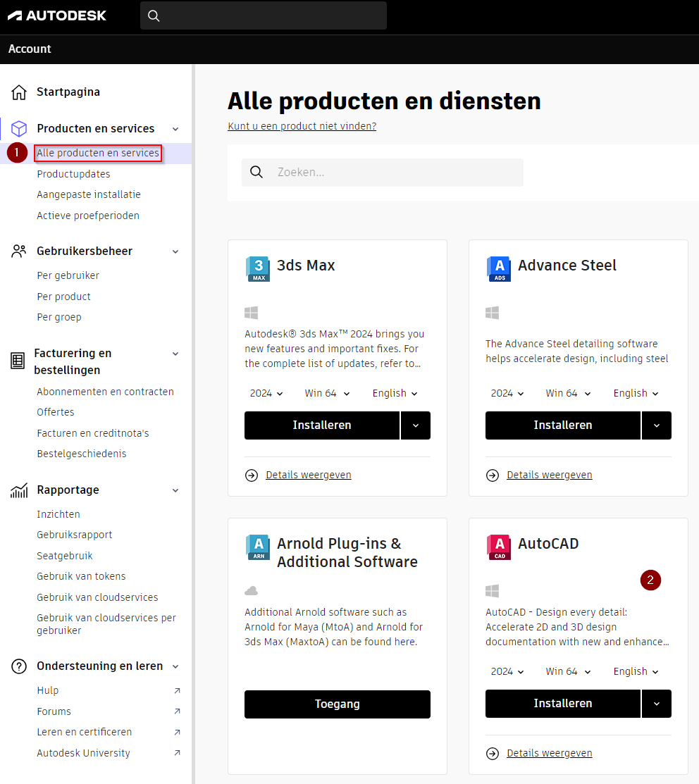Click the Advance Steel product icon
The height and width of the screenshot is (784, 699).
click(499, 268)
